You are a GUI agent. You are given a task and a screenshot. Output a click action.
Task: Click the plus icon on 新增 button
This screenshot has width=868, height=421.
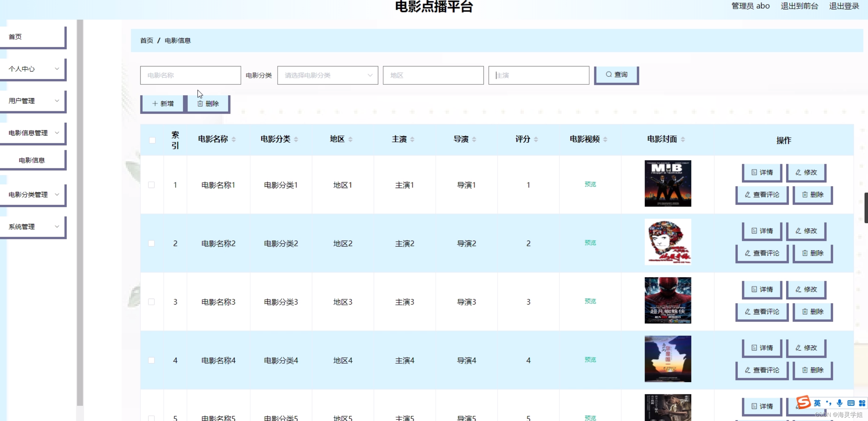pyautogui.click(x=155, y=104)
